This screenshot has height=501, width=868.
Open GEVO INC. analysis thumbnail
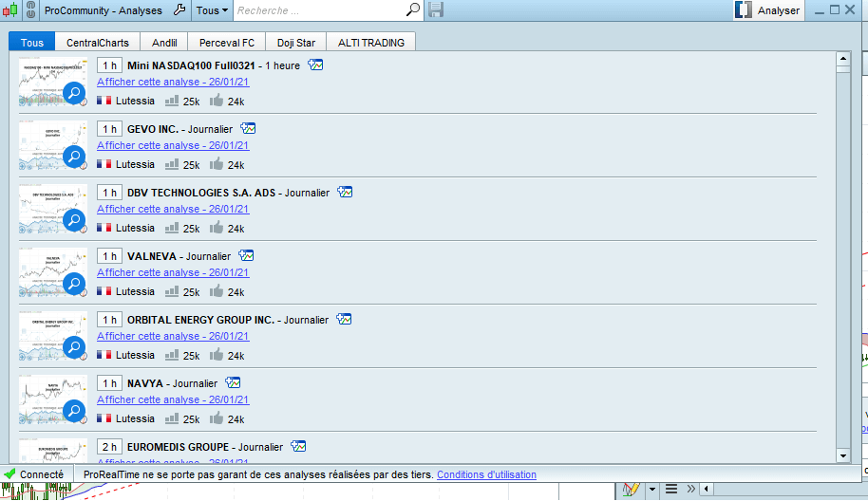(53, 145)
